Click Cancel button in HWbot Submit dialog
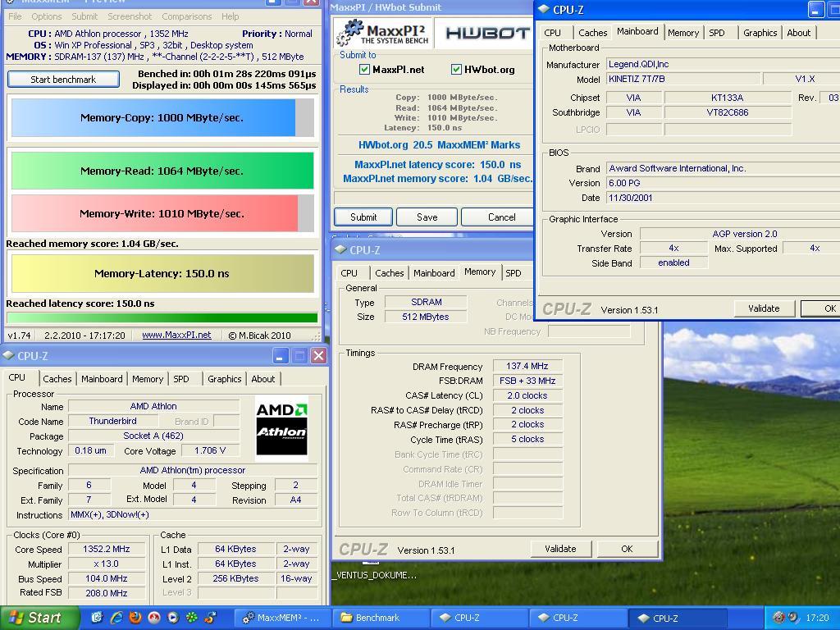This screenshot has width=840, height=630. pos(498,217)
